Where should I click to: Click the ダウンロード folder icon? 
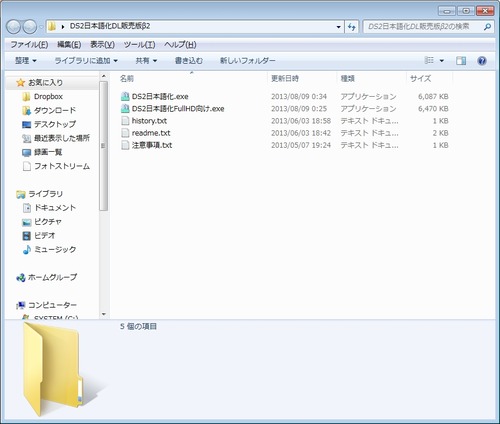(26, 110)
